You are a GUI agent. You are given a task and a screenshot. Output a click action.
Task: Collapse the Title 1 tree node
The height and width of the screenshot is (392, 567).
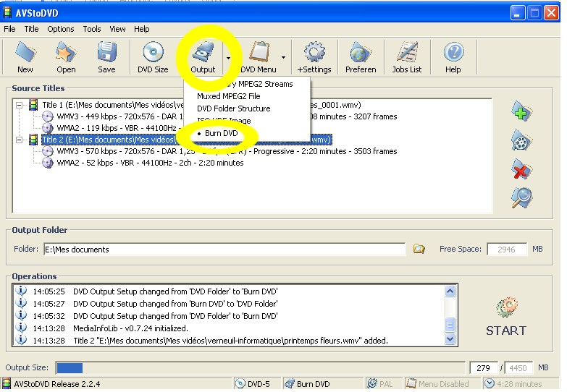(x=20, y=105)
